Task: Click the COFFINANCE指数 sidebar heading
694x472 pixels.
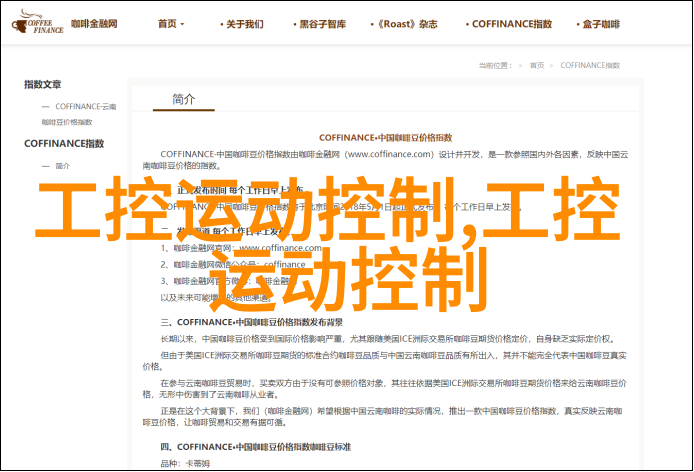Action: click(64, 143)
